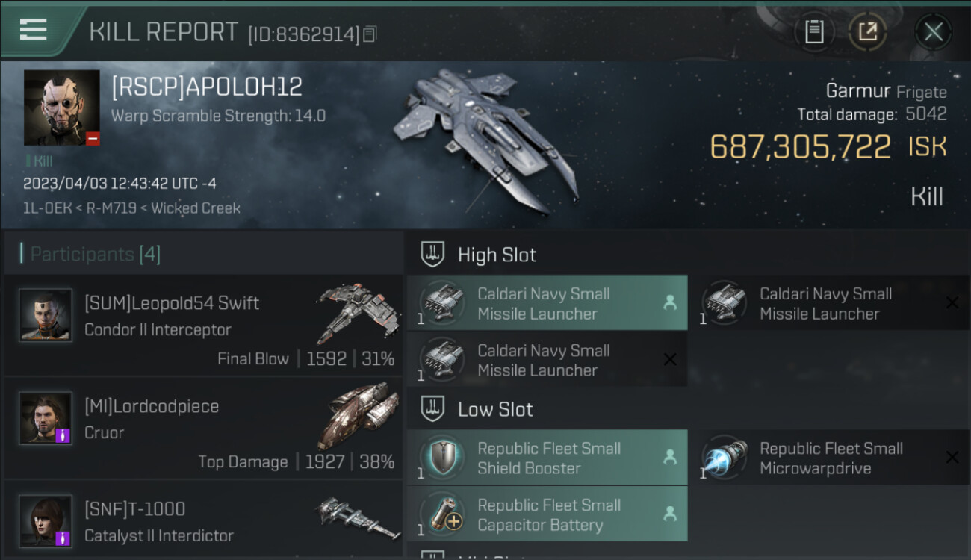
Task: Share the kill report externally
Action: [x=867, y=31]
